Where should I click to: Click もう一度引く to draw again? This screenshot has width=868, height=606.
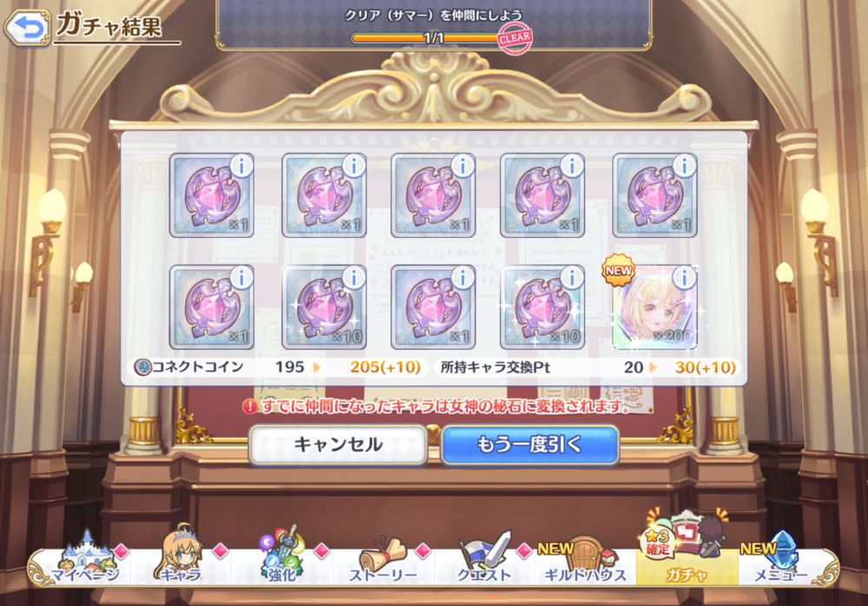pyautogui.click(x=529, y=445)
